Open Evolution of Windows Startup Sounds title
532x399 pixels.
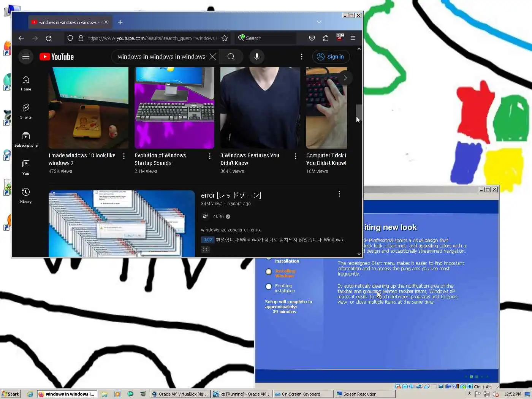point(160,159)
